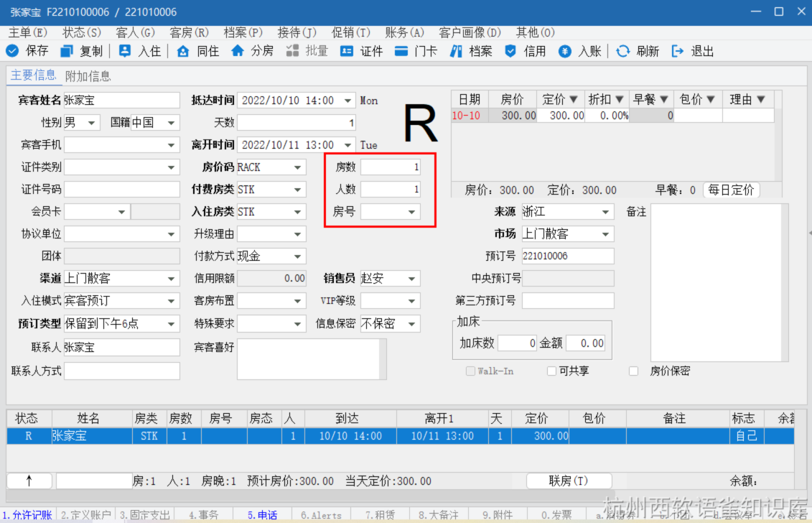This screenshot has width=812, height=523.
Task: Open the 付费房类 STK dropdown
Action: point(298,190)
